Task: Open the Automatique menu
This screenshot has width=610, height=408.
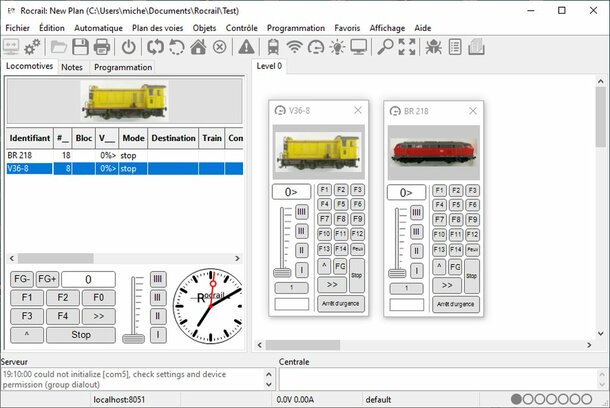Action: pos(98,28)
